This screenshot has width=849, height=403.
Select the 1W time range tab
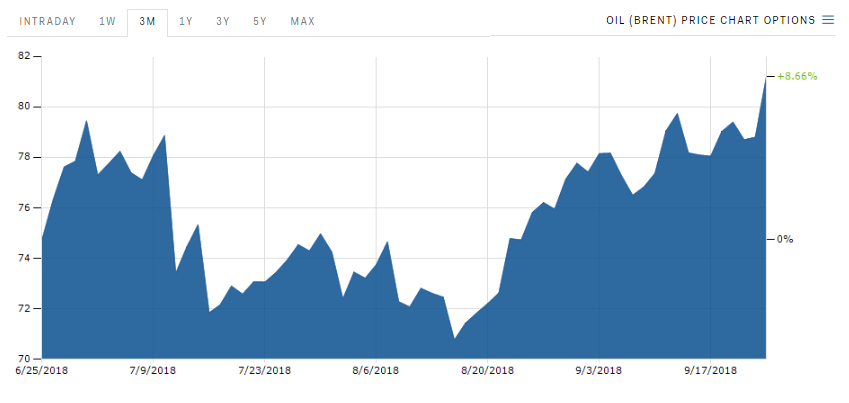click(x=107, y=22)
